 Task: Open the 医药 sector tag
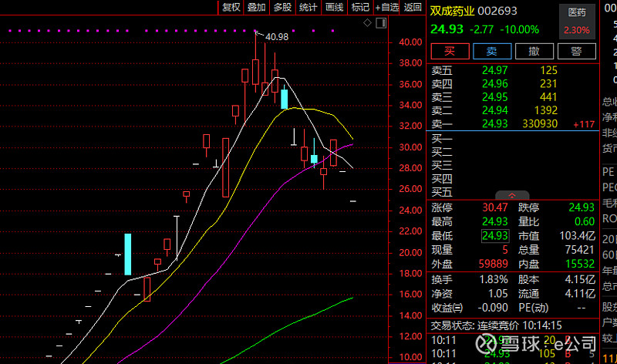coord(577,12)
